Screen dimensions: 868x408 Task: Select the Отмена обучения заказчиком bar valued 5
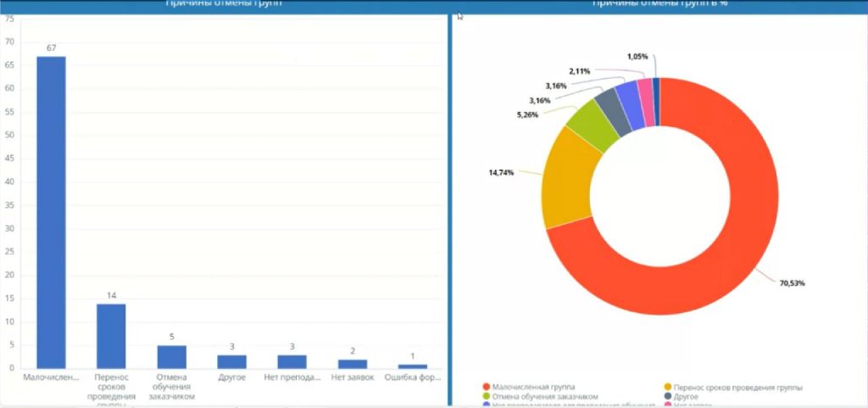pos(171,357)
